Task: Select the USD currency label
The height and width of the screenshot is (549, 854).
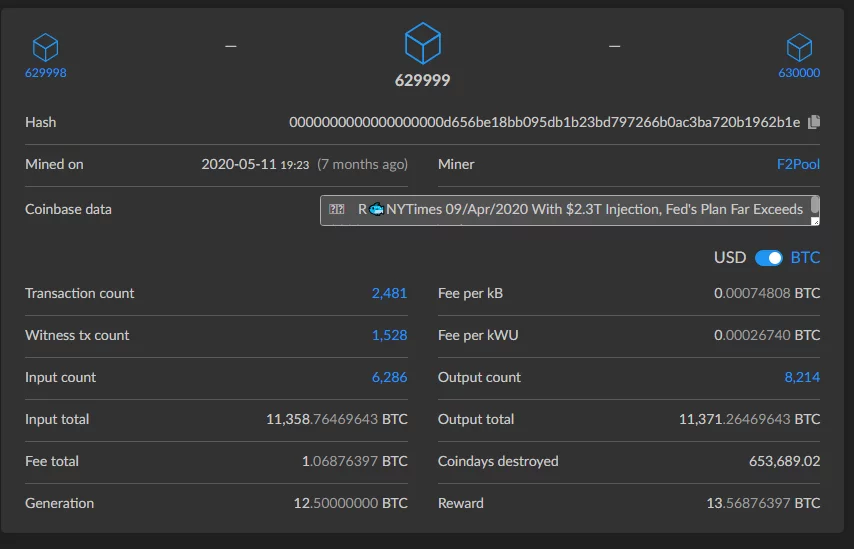Action: coord(730,258)
